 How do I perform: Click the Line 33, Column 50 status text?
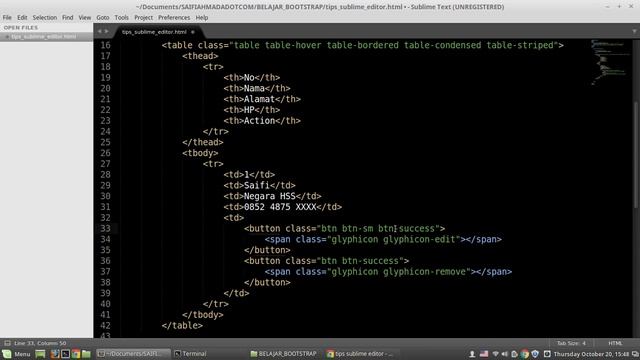click(x=40, y=343)
